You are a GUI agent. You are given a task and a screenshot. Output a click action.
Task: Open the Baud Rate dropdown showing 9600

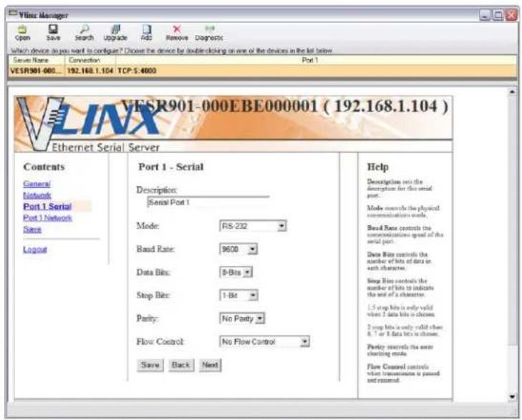[x=238, y=249]
